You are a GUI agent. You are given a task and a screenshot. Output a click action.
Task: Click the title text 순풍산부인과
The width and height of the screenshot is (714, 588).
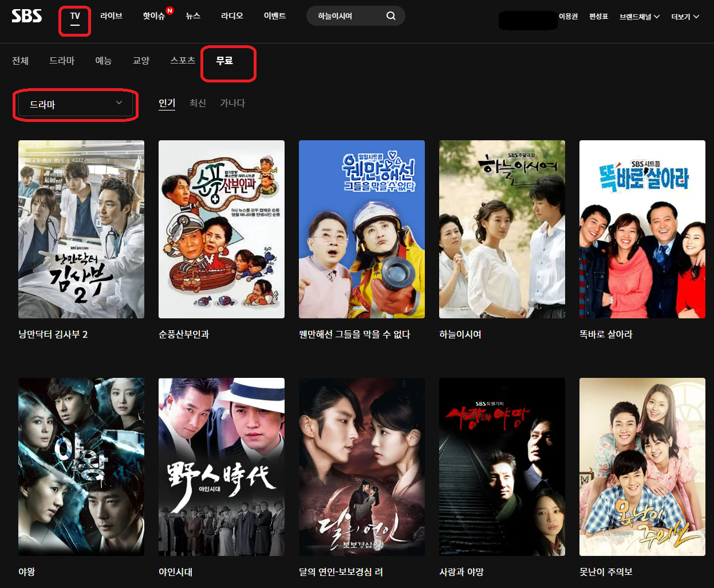(x=184, y=334)
